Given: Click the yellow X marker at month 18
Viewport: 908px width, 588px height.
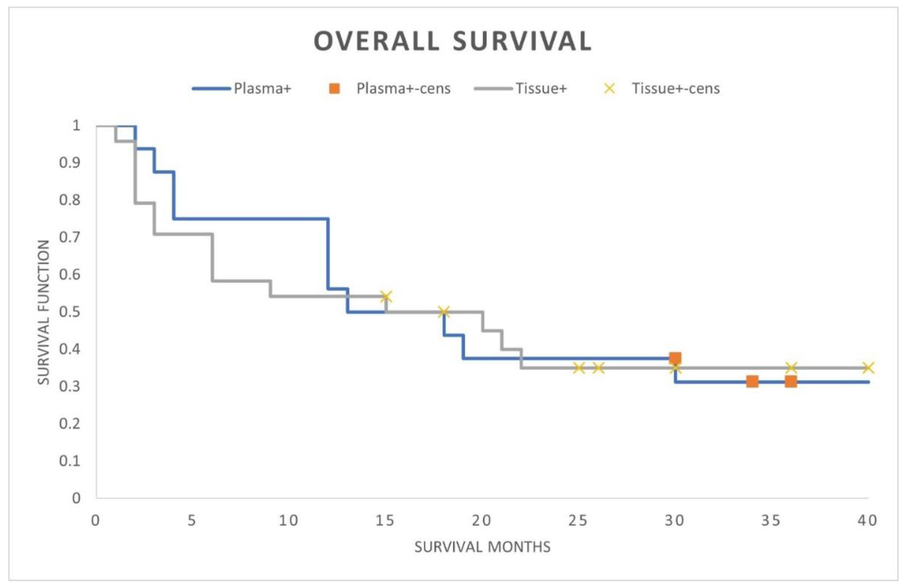Looking at the screenshot, I should [x=444, y=312].
